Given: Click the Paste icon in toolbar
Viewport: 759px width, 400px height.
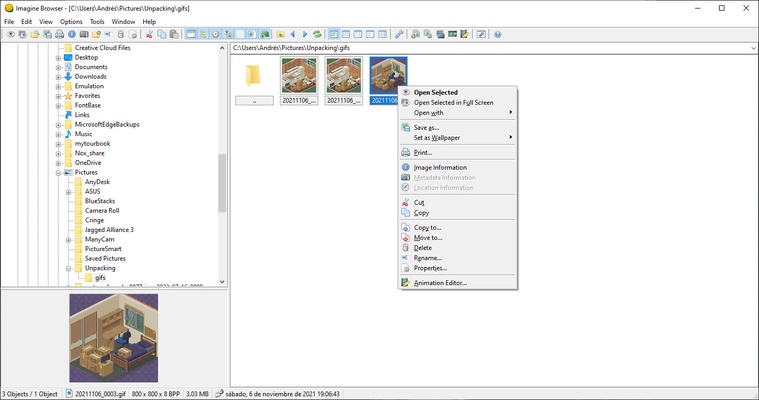Looking at the screenshot, I should click(174, 34).
